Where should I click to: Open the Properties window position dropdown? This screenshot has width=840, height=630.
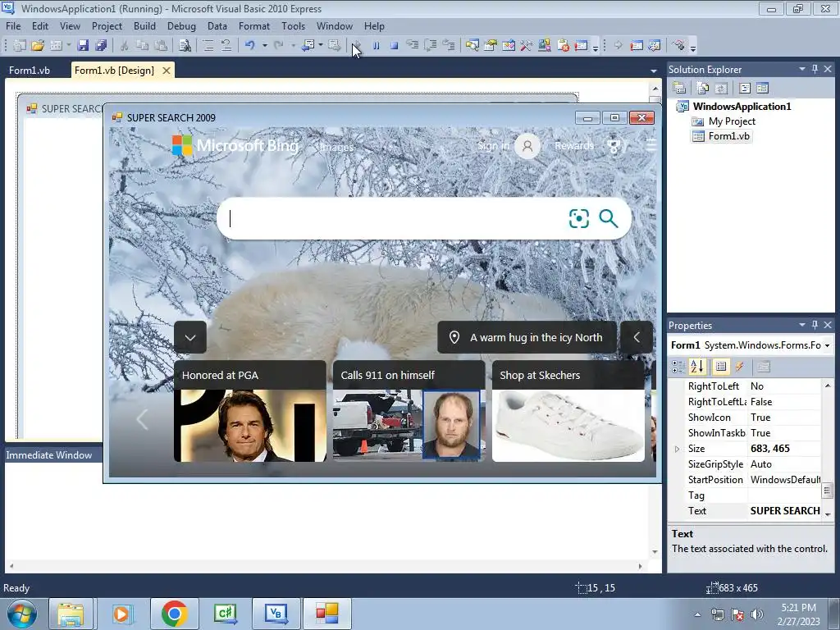click(802, 325)
